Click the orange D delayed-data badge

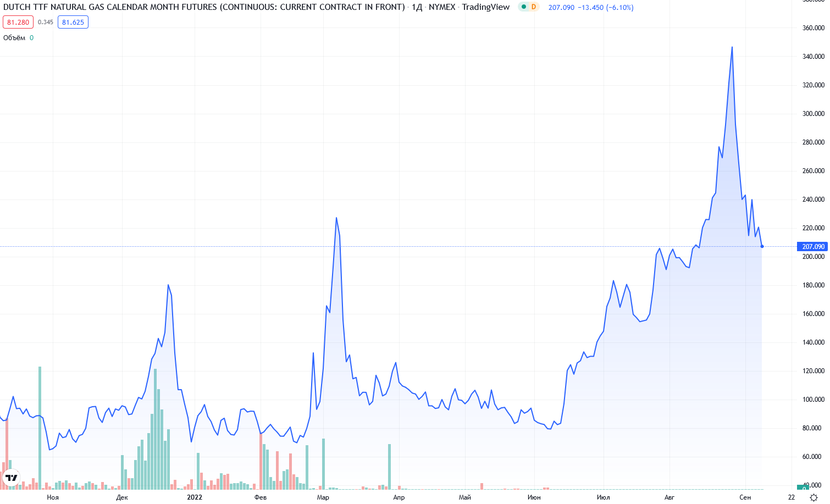[533, 7]
